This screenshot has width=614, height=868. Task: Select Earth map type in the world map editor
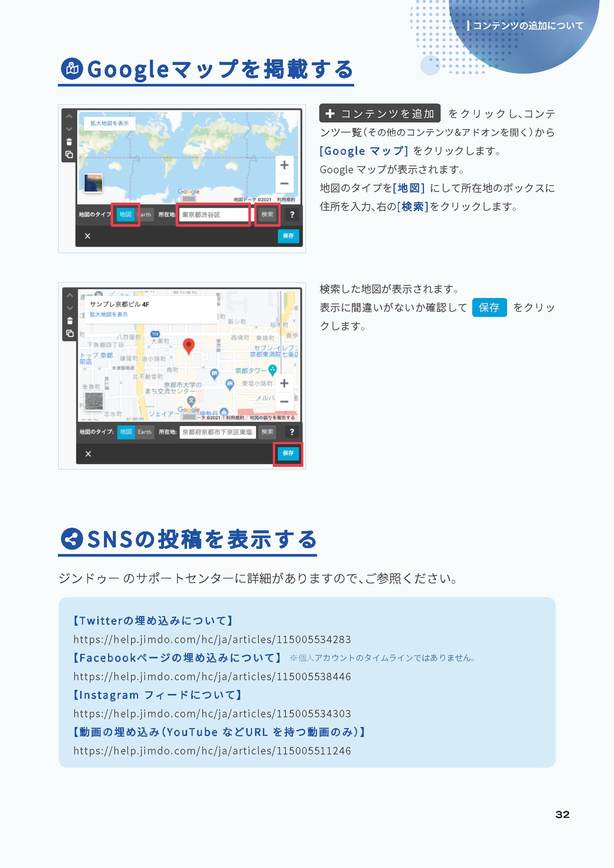click(145, 214)
